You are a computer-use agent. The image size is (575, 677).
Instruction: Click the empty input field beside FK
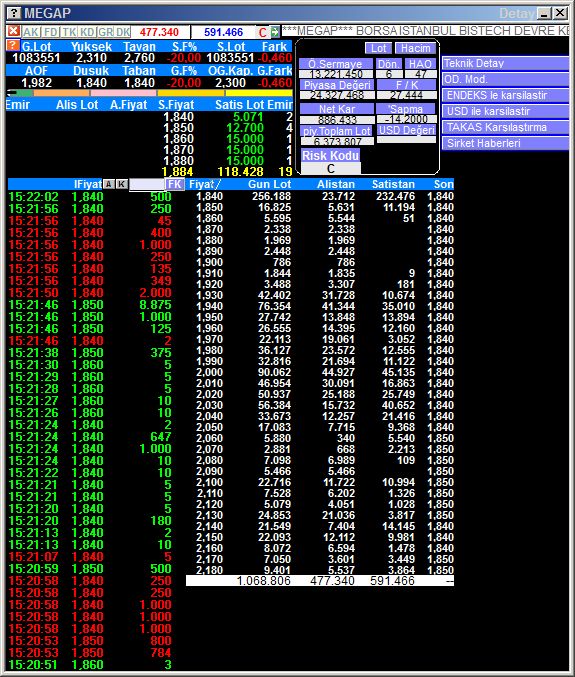(147, 185)
